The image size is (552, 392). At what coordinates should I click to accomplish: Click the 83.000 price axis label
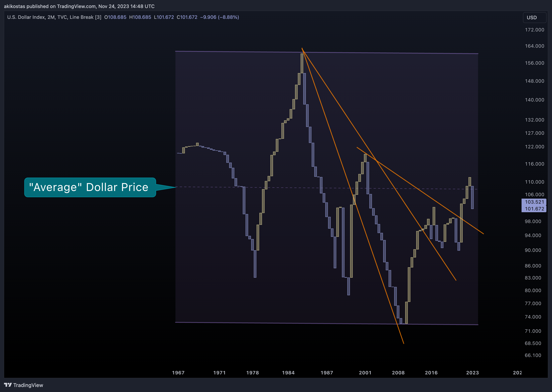point(533,278)
